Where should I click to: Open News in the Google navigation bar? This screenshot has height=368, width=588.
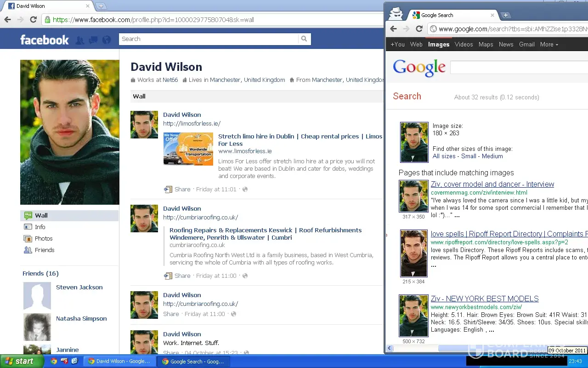pos(506,44)
